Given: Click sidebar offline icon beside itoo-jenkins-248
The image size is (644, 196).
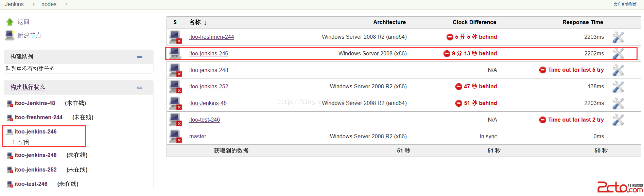Looking at the screenshot, I should 10,155.
